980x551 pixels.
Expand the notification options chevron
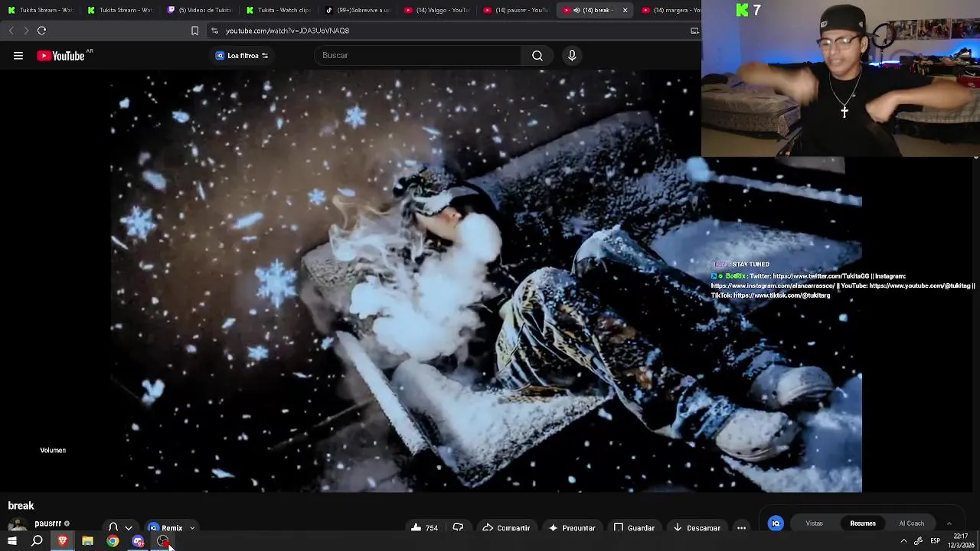tap(129, 527)
